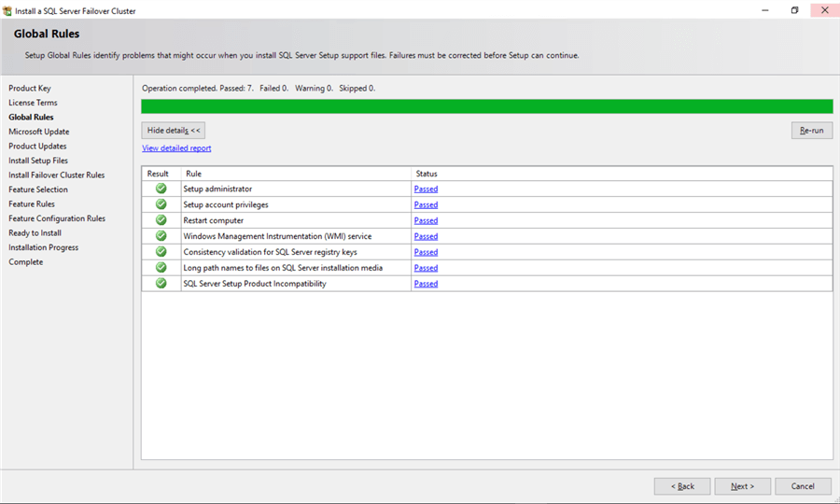This screenshot has height=504, width=840.
Task: Select Feature Rules step in sidebar
Action: click(32, 203)
